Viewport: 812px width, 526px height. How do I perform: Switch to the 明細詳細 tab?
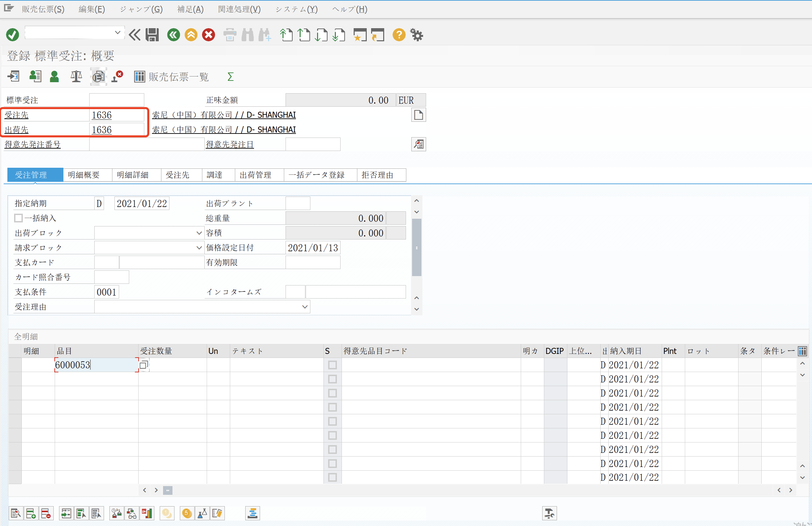(133, 175)
